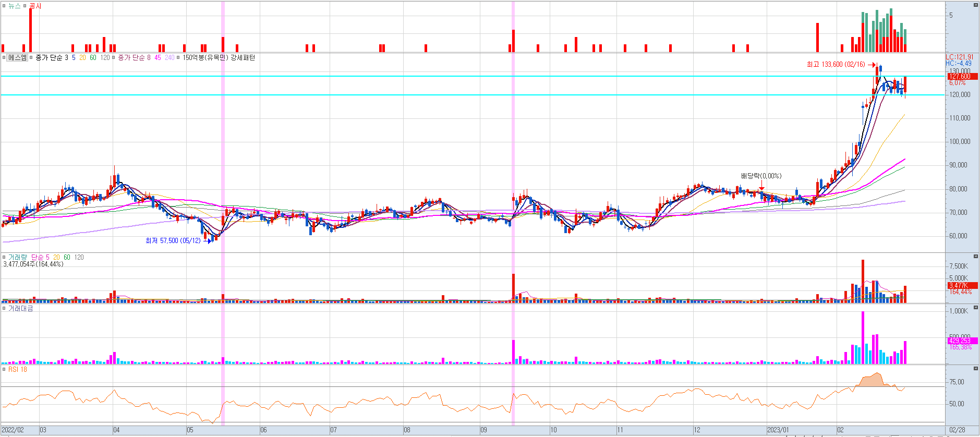Open the 공시 indicator label
Screen dimensions: 980x437
pos(35,6)
